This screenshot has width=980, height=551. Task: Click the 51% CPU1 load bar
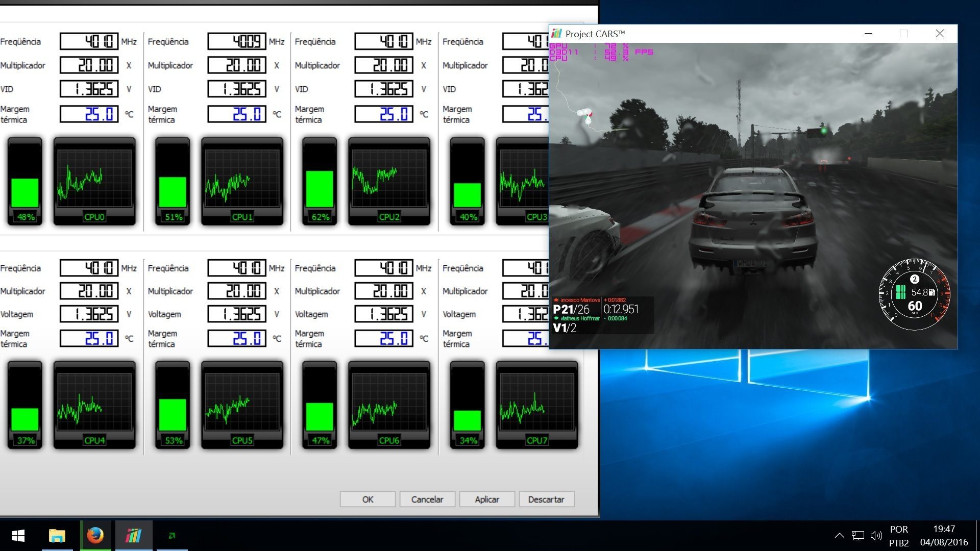click(x=173, y=181)
